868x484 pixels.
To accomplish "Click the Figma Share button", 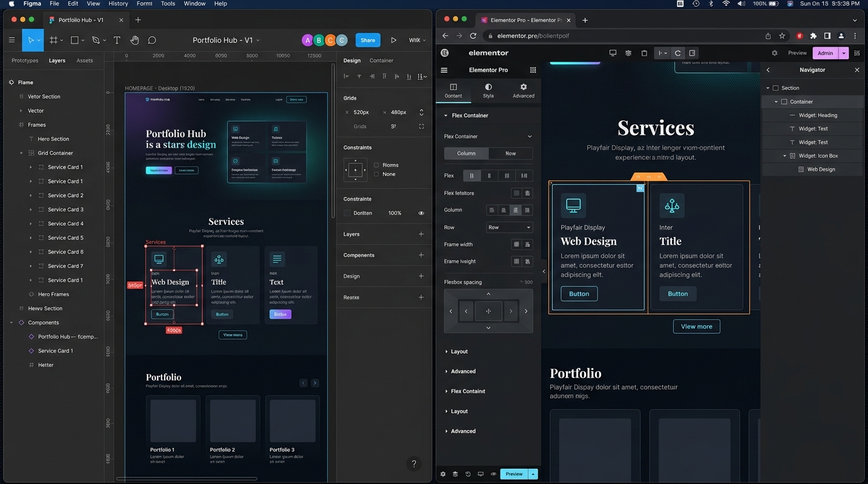I will [368, 40].
